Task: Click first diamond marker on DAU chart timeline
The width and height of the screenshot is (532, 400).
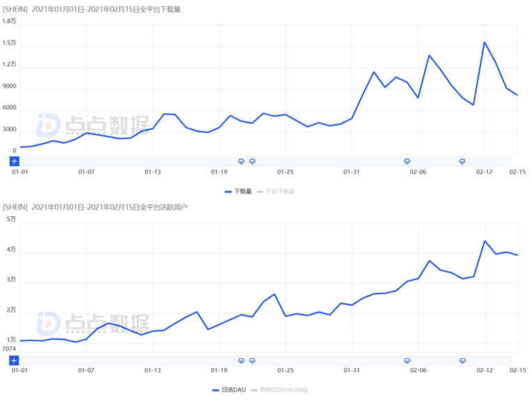Action: coord(242,361)
